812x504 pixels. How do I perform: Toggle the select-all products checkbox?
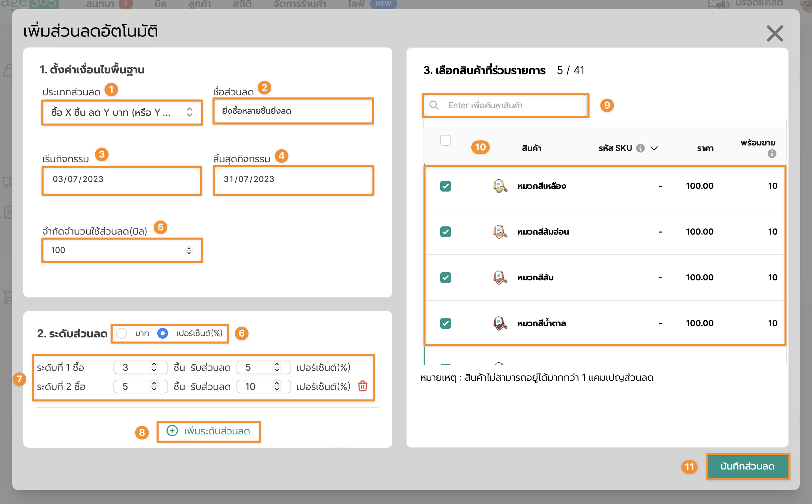click(446, 140)
